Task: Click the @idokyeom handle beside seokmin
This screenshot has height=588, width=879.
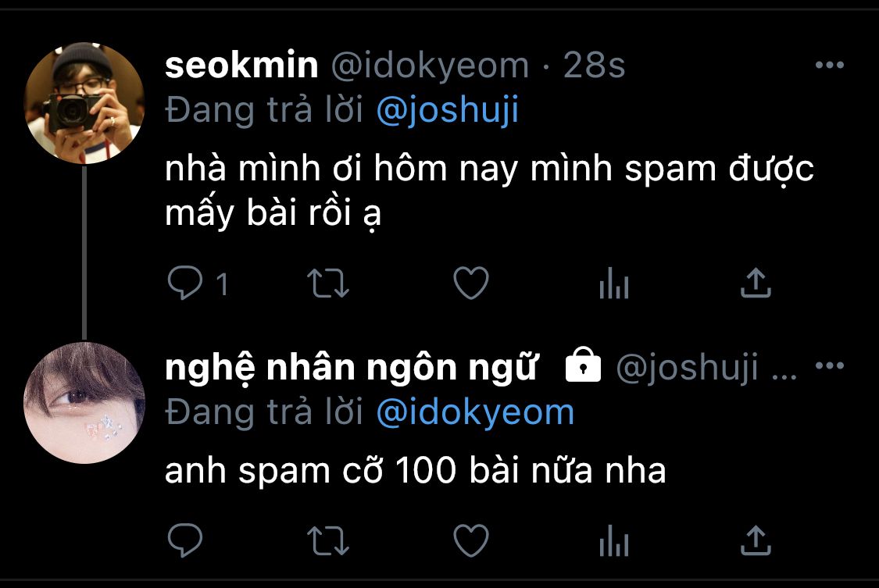Action: (430, 66)
